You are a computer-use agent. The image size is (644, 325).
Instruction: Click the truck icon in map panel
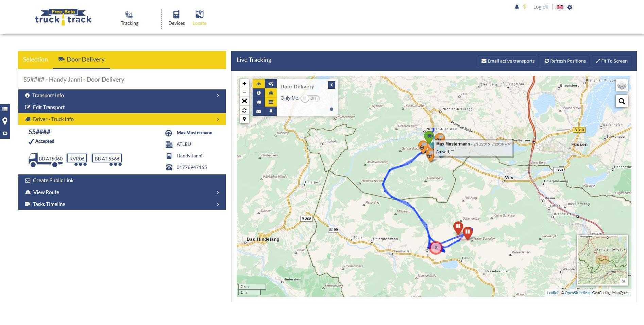[259, 102]
